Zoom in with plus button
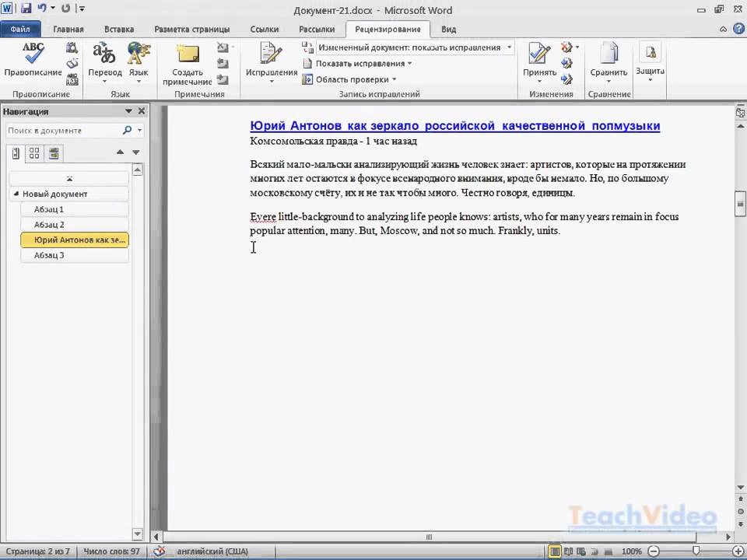Viewport: 747px width, 560px height. [738, 551]
